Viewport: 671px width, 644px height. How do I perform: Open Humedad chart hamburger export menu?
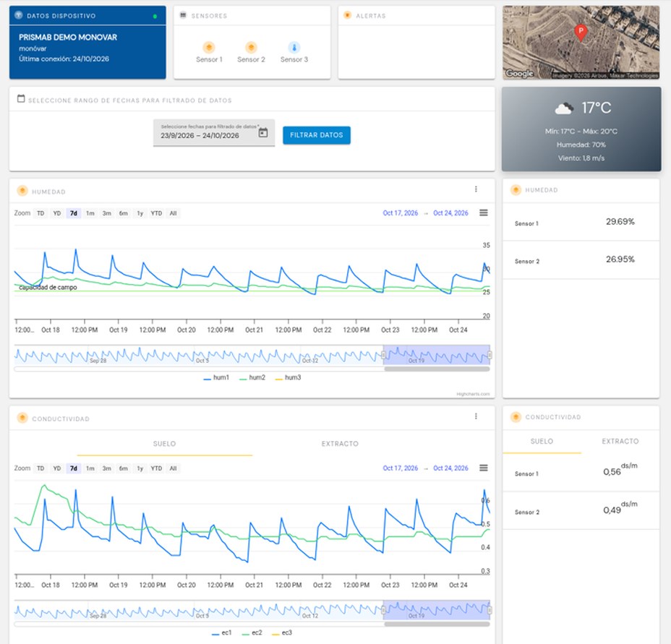click(x=484, y=212)
